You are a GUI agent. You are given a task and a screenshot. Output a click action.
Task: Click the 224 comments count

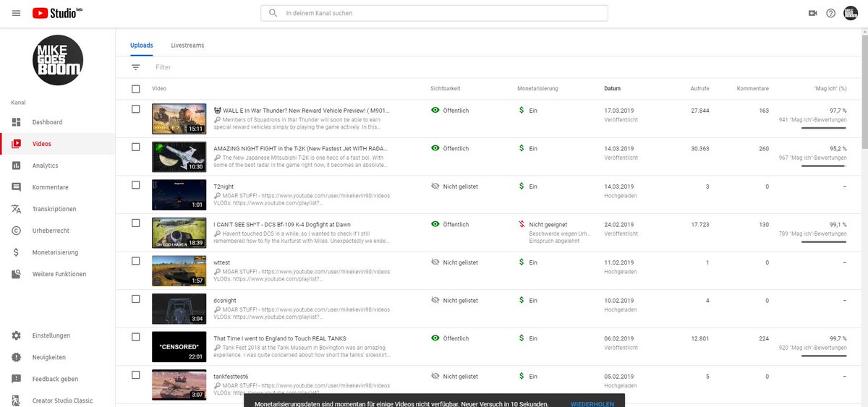point(762,338)
